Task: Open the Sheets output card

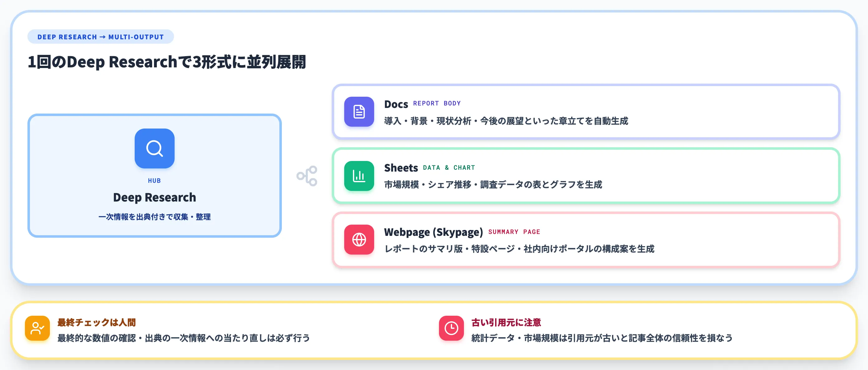Action: (586, 176)
